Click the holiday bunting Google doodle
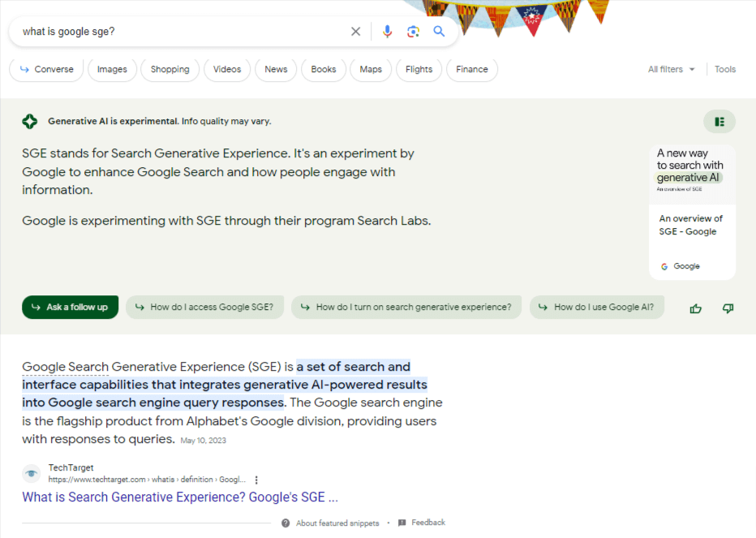756x538 pixels. pos(506,19)
